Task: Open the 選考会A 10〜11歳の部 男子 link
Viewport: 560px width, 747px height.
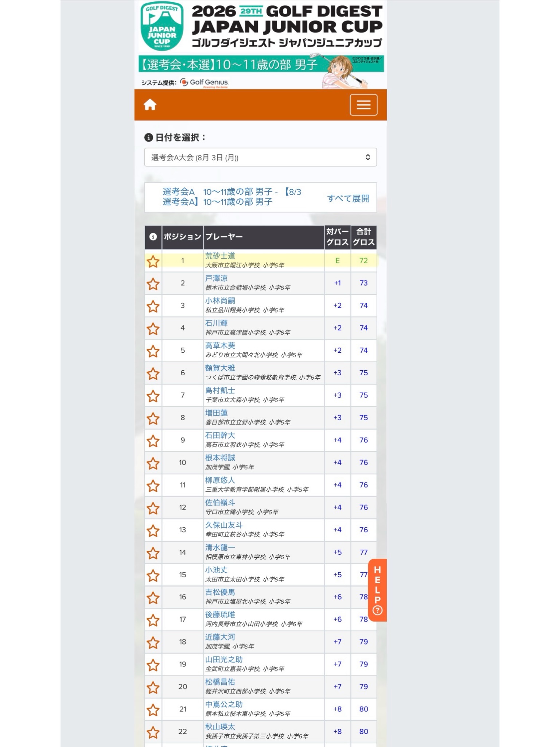Action: pyautogui.click(x=232, y=197)
